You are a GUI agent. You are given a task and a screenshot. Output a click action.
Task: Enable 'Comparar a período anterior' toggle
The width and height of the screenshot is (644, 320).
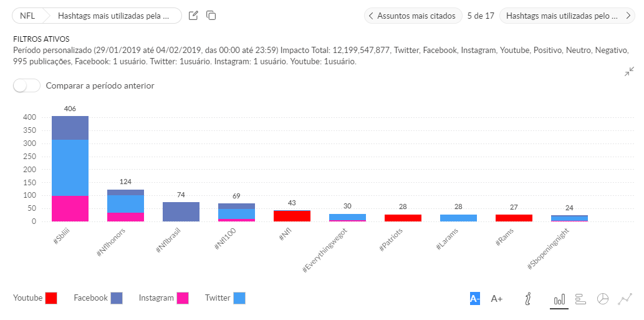click(x=27, y=85)
